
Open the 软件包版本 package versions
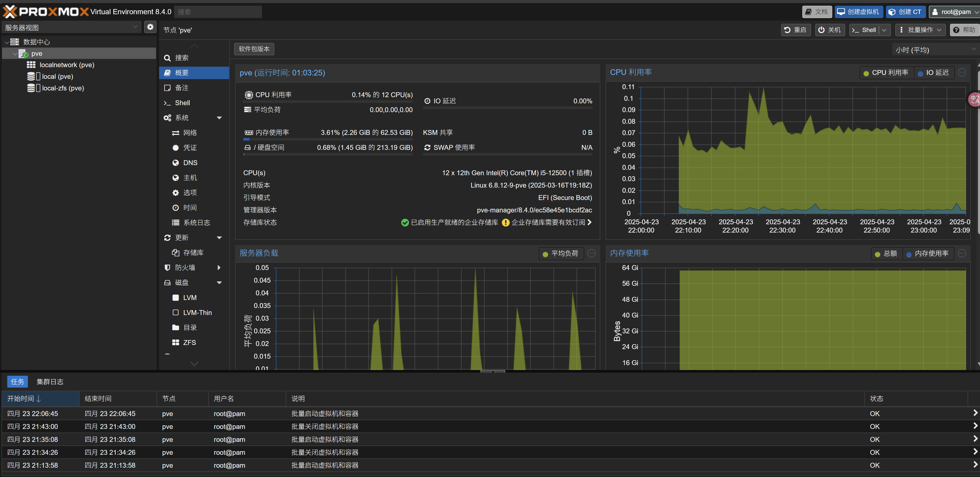pos(254,49)
